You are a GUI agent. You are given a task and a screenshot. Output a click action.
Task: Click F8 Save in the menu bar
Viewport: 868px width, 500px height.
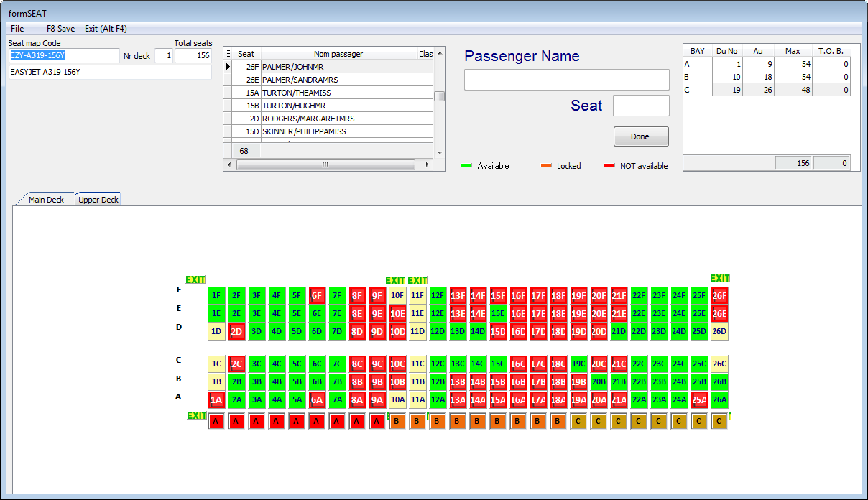60,29
